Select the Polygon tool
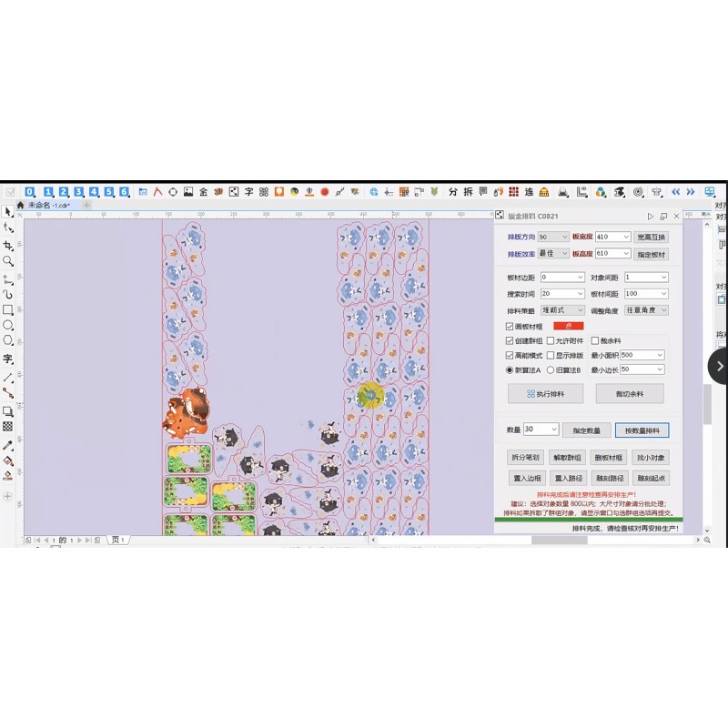 coord(8,340)
